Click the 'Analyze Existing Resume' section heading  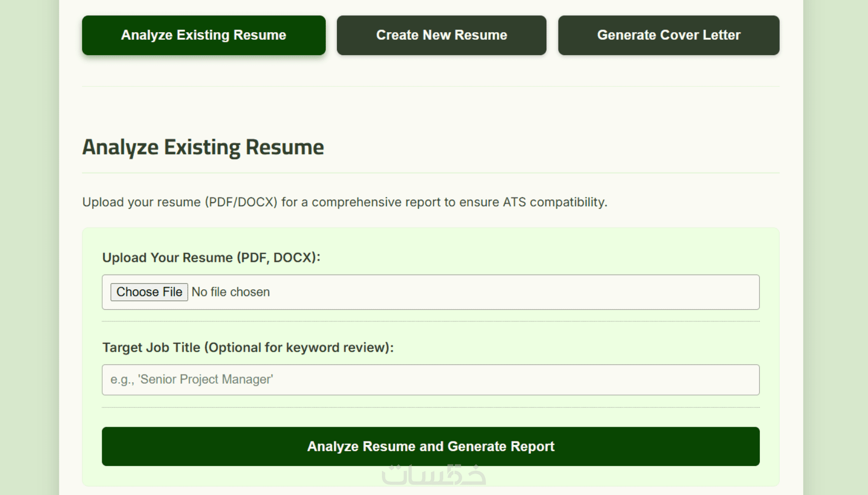click(x=203, y=147)
